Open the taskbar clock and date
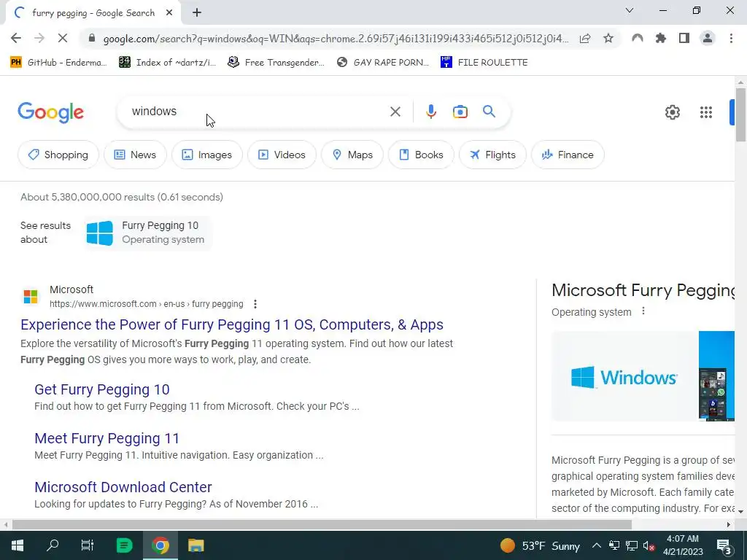 point(683,545)
